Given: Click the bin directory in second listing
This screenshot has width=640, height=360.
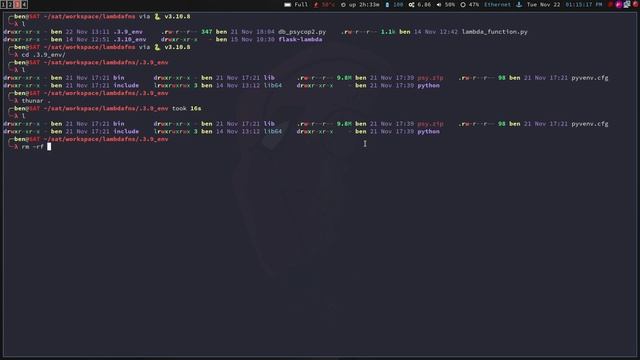Looking at the screenshot, I should [x=119, y=124].
